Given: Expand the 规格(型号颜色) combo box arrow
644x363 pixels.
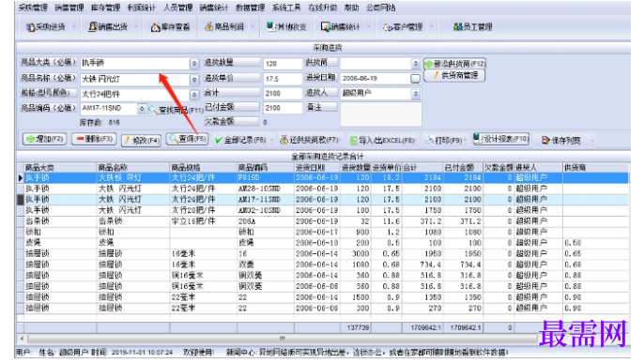Looking at the screenshot, I should coord(194,95).
